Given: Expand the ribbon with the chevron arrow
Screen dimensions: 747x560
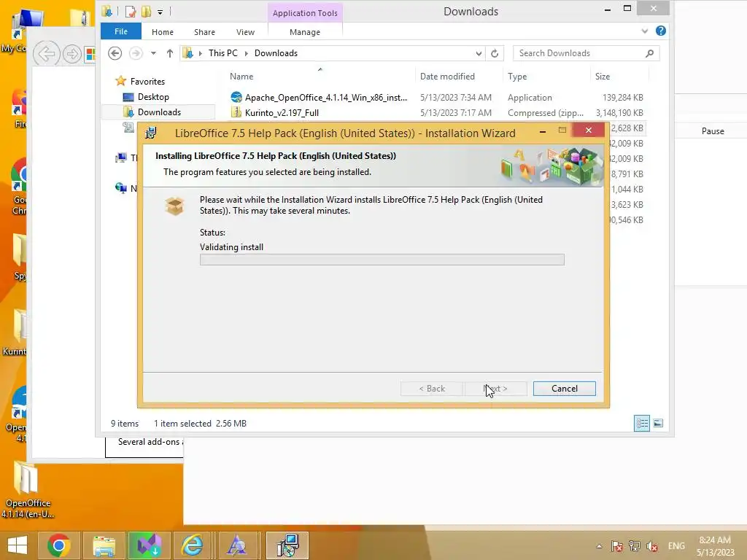Looking at the screenshot, I should pos(645,31).
